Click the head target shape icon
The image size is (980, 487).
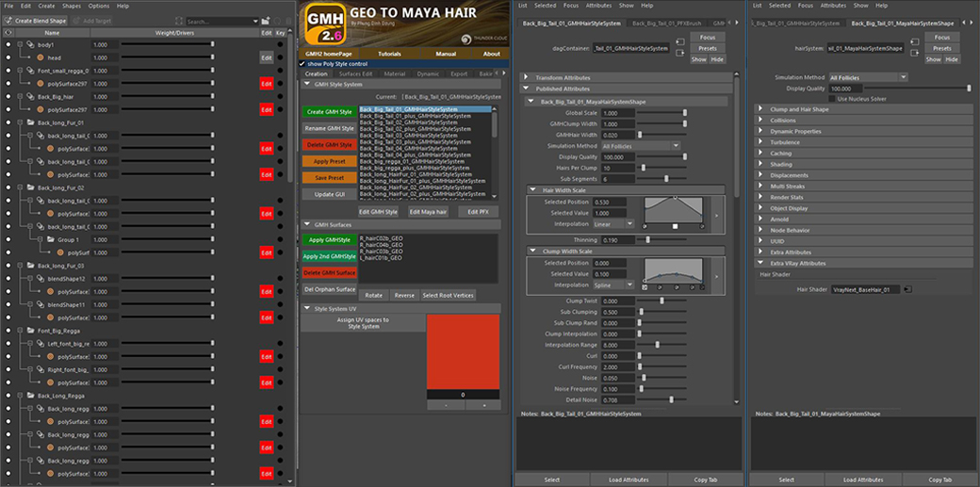41,57
